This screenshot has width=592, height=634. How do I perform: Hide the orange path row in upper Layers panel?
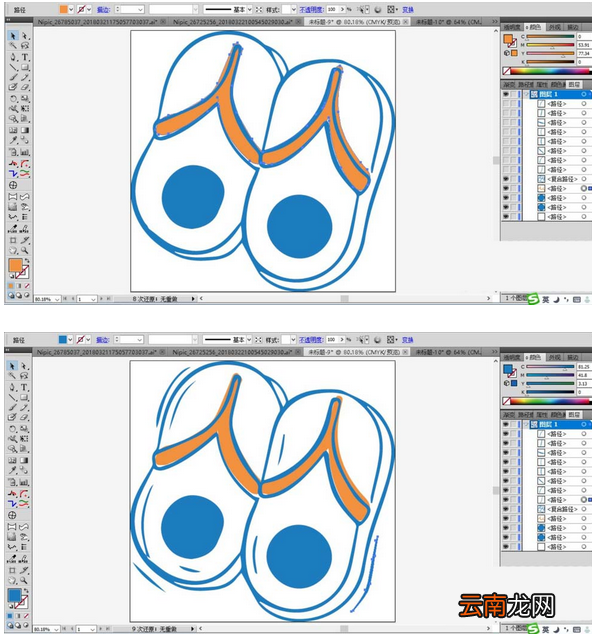click(x=506, y=188)
